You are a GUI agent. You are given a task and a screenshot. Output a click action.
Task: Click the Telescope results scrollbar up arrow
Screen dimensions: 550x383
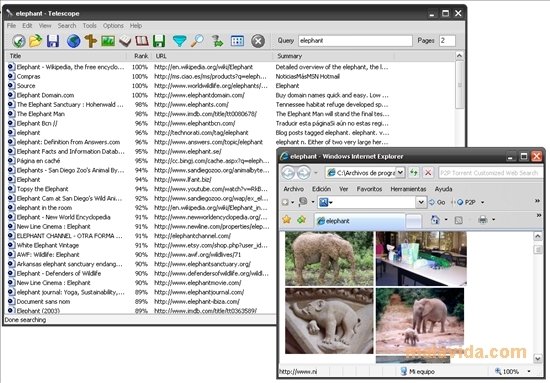click(x=459, y=56)
